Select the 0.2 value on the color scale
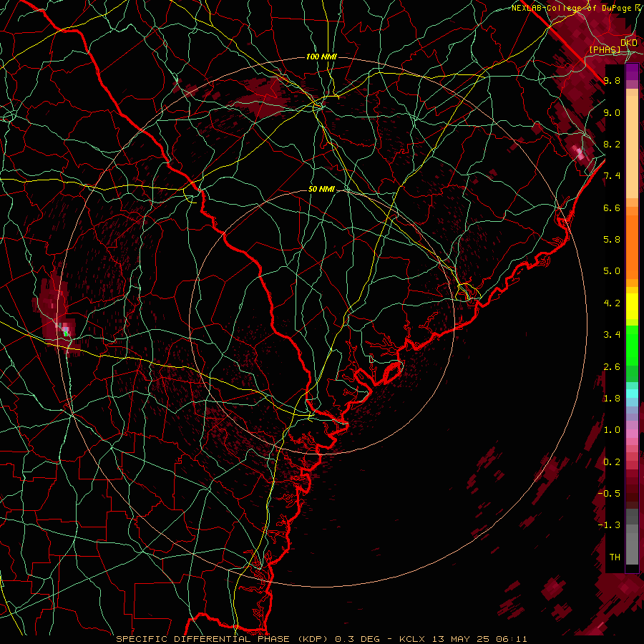The height and width of the screenshot is (644, 644). [612, 462]
